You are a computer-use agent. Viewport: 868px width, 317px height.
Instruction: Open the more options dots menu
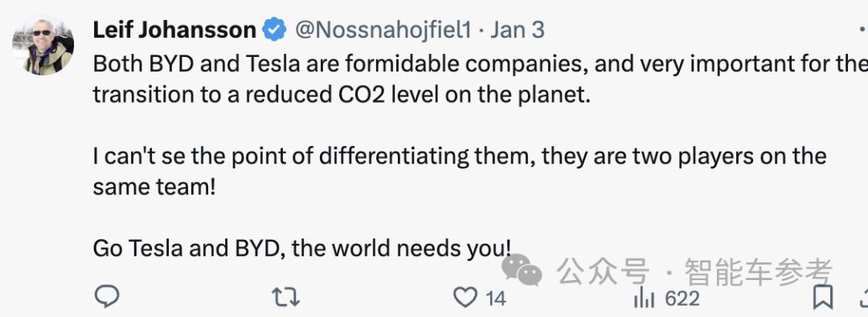(863, 29)
